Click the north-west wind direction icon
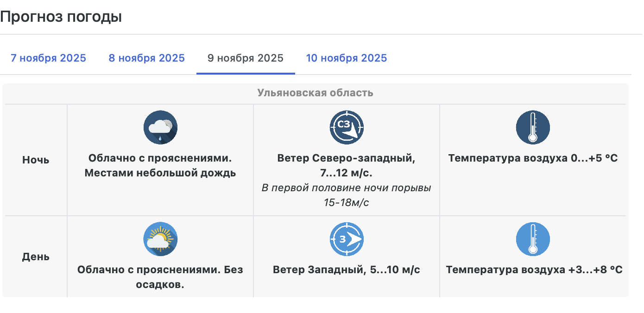The width and height of the screenshot is (644, 313). pyautogui.click(x=347, y=127)
